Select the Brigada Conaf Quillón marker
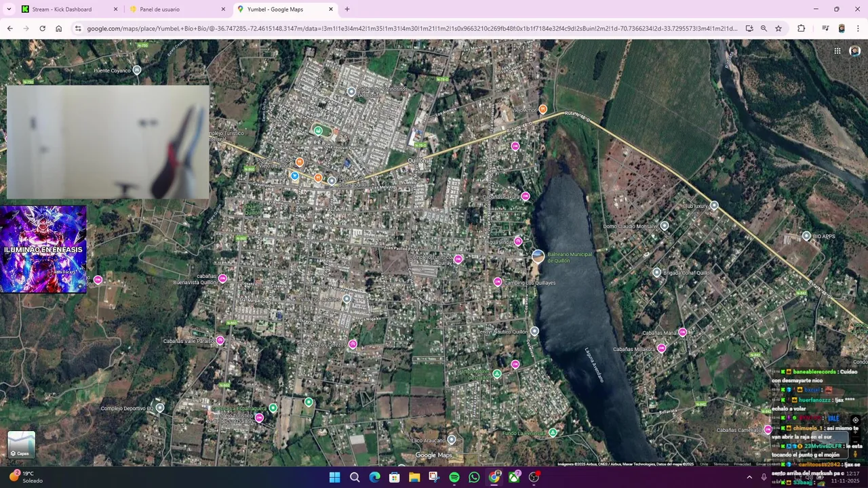Image resolution: width=868 pixels, height=488 pixels. 656,272
